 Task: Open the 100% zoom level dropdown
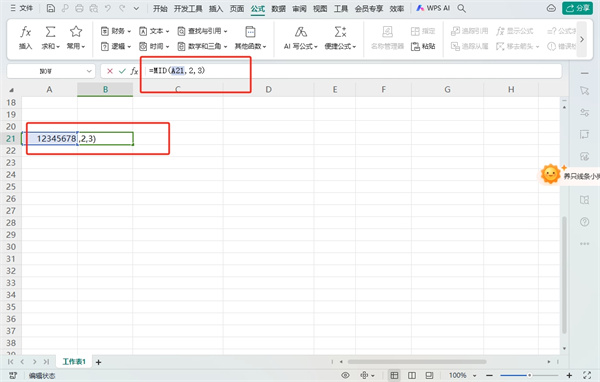pyautogui.click(x=462, y=375)
